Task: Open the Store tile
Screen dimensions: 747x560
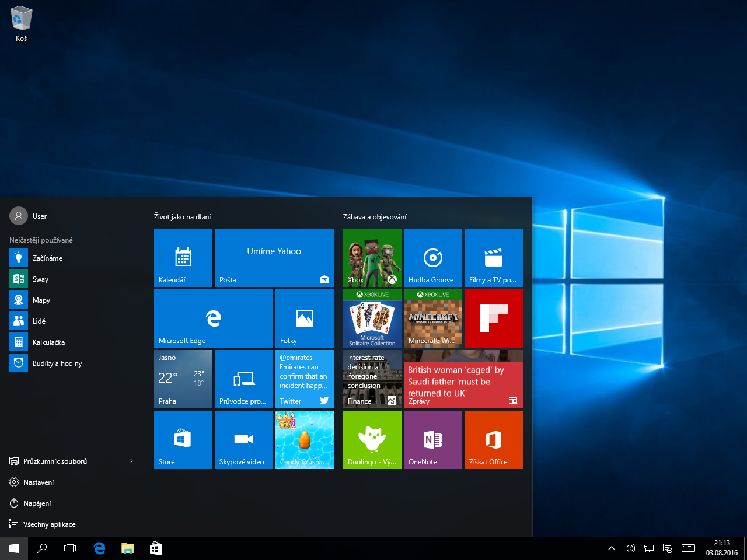Action: 183,440
